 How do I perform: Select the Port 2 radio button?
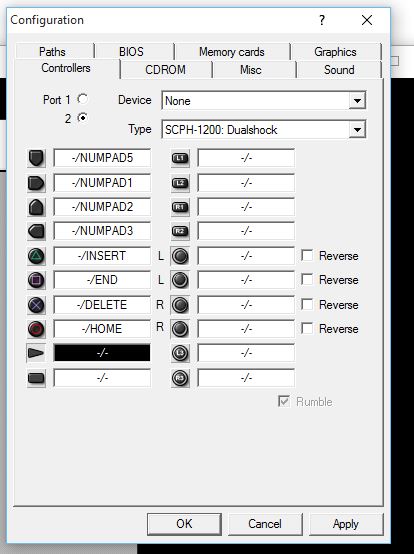pyautogui.click(x=83, y=118)
